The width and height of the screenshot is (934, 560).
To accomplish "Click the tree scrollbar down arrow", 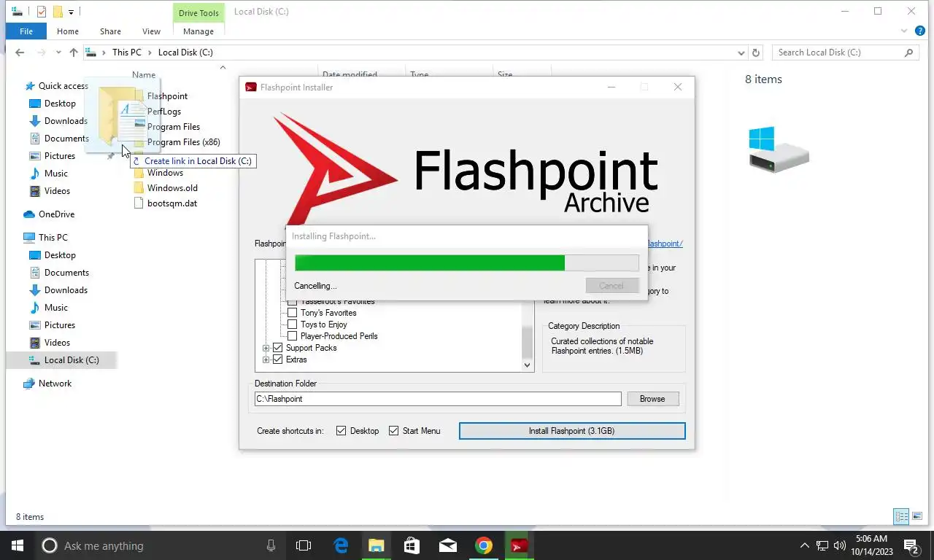I will (528, 365).
